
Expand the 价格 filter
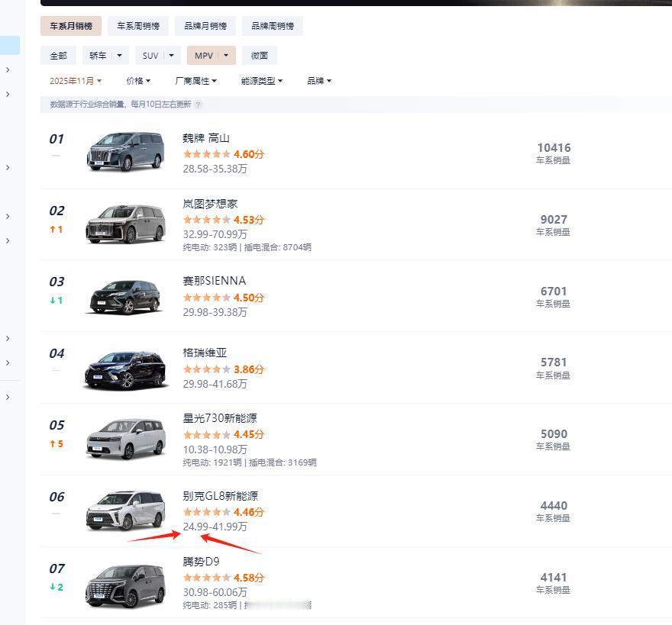138,81
